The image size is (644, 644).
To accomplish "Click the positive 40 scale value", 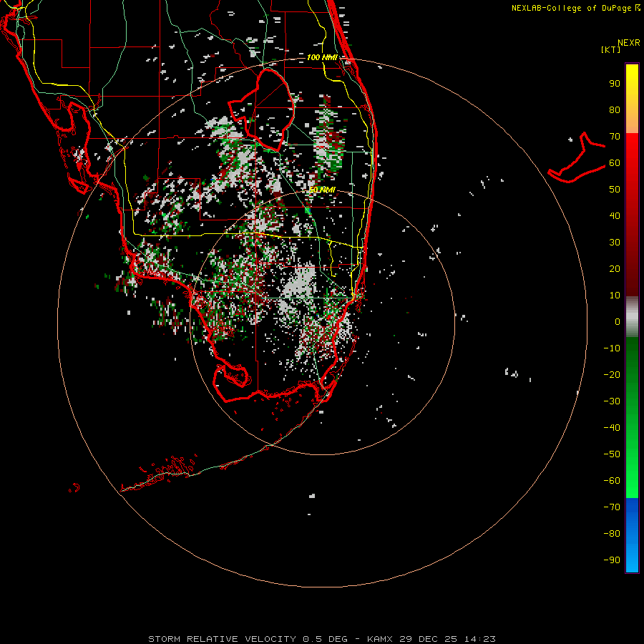I will tap(615, 216).
